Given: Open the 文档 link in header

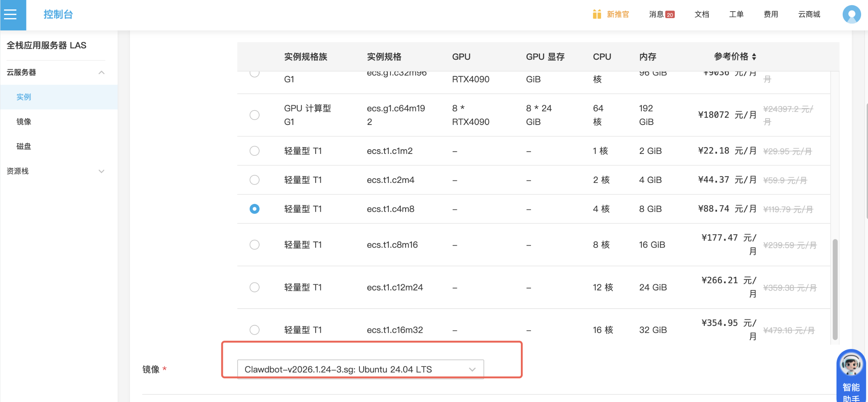Looking at the screenshot, I should coord(701,14).
